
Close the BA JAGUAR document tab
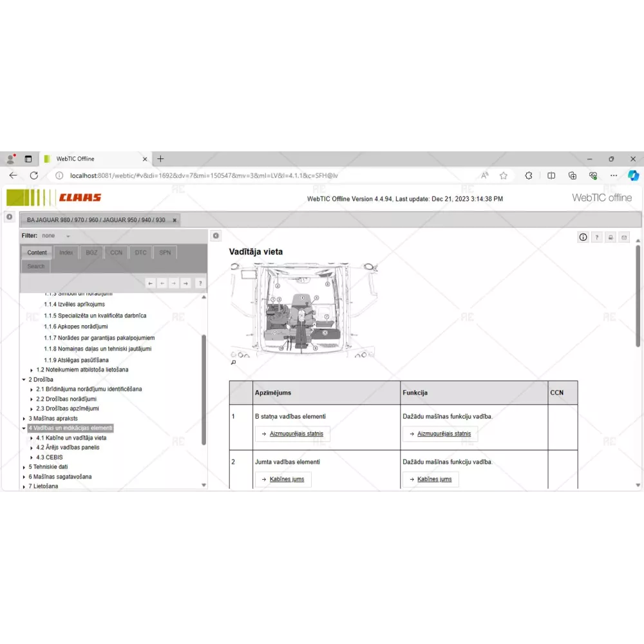click(175, 220)
